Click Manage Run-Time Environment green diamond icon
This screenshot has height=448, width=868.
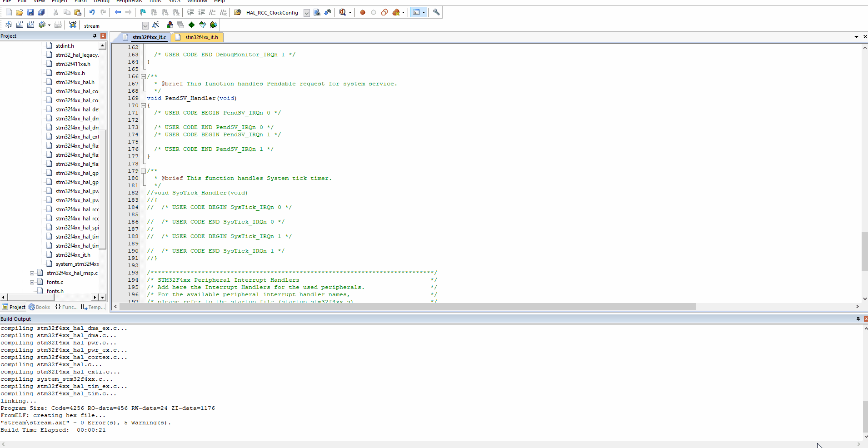tap(191, 25)
